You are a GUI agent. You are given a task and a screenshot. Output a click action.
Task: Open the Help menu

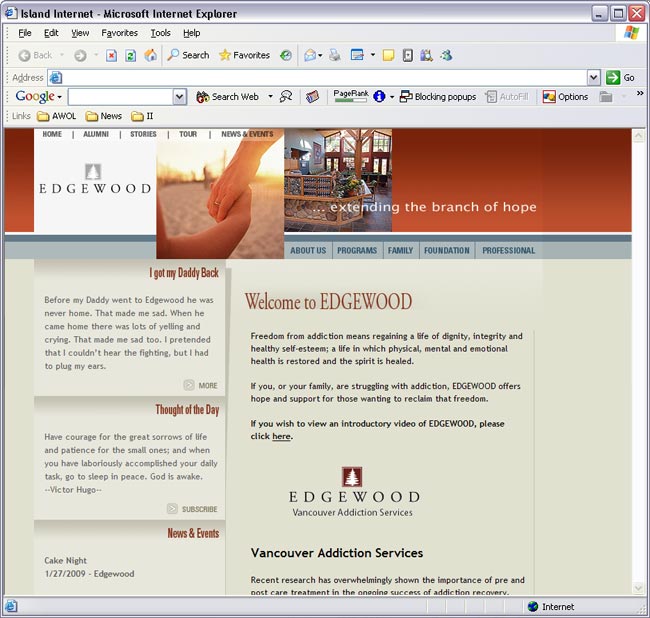192,33
